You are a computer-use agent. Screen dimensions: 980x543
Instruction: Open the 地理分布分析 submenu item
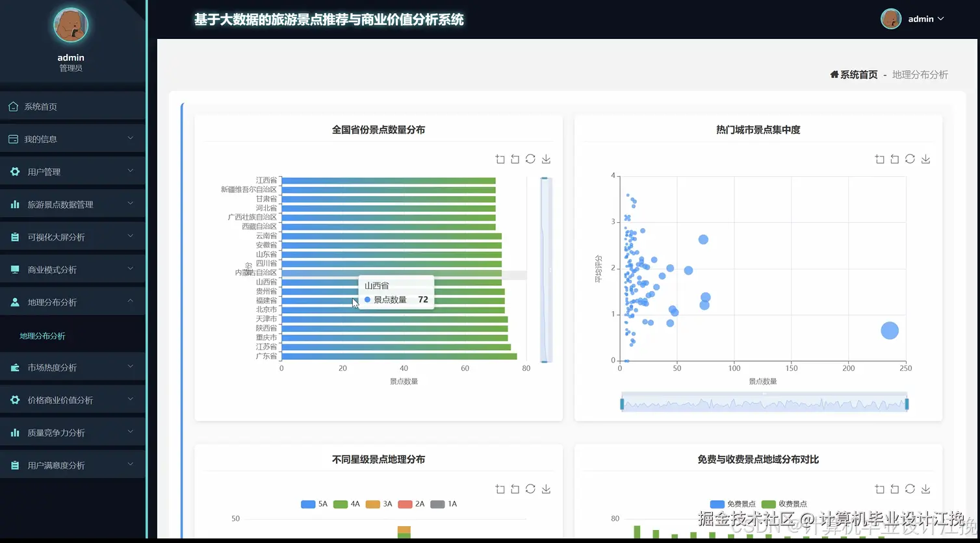(x=43, y=336)
